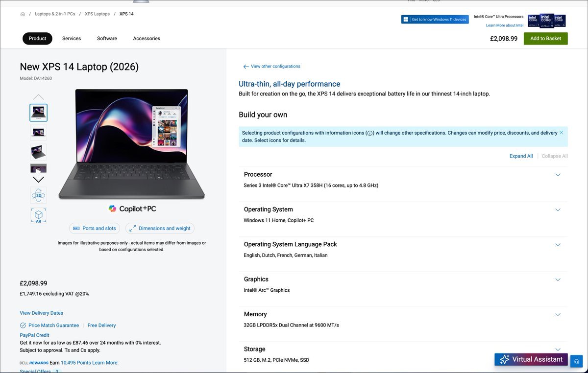Expand the Processor section
This screenshot has height=373, width=588.
(x=558, y=175)
